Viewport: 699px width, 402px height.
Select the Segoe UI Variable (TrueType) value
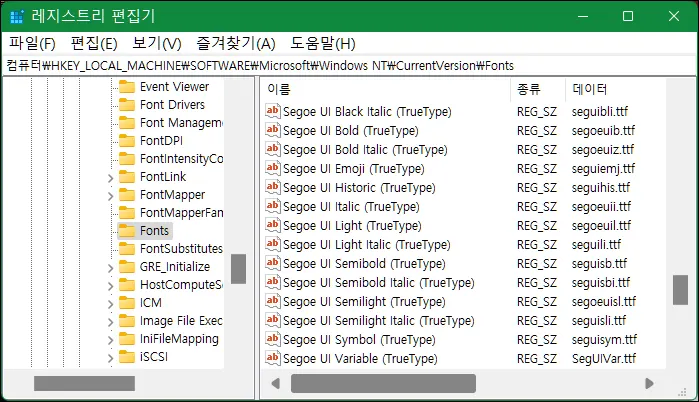[360, 359]
